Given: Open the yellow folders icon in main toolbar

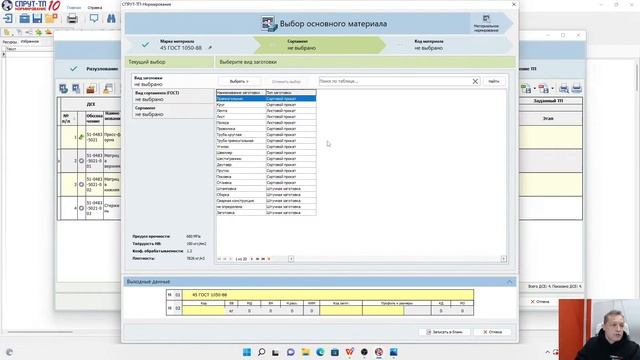Looking at the screenshot, I should coord(51,18).
